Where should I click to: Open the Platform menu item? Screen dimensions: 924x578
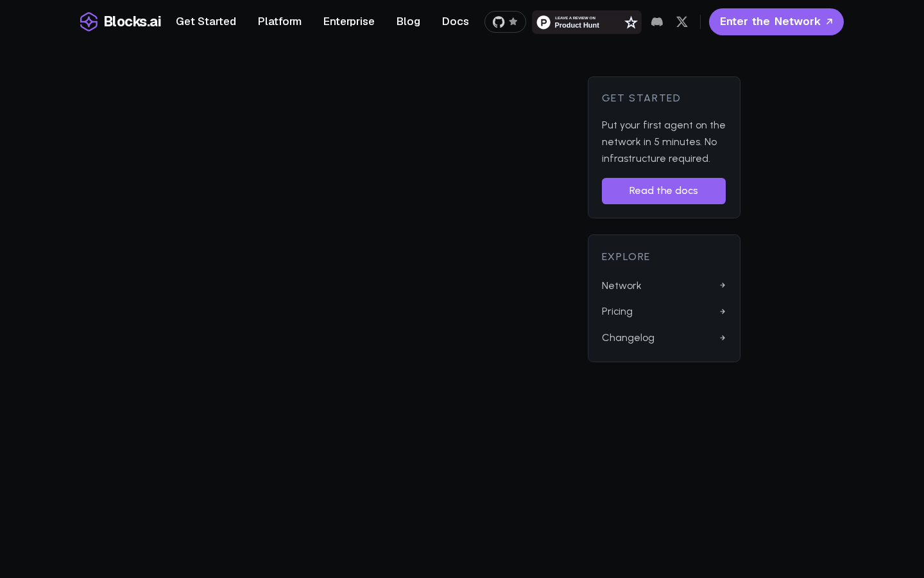[280, 21]
